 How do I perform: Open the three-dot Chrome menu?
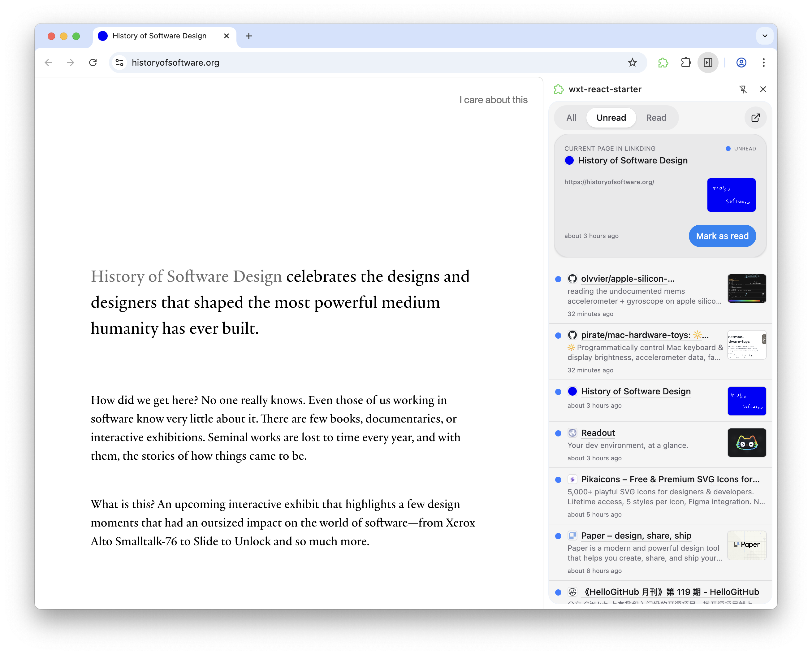(x=764, y=63)
